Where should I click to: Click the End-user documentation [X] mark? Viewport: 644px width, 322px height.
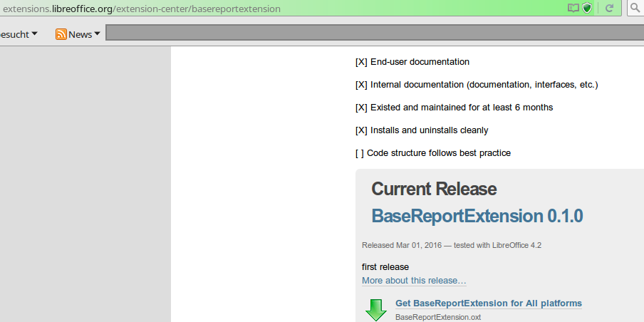[361, 62]
